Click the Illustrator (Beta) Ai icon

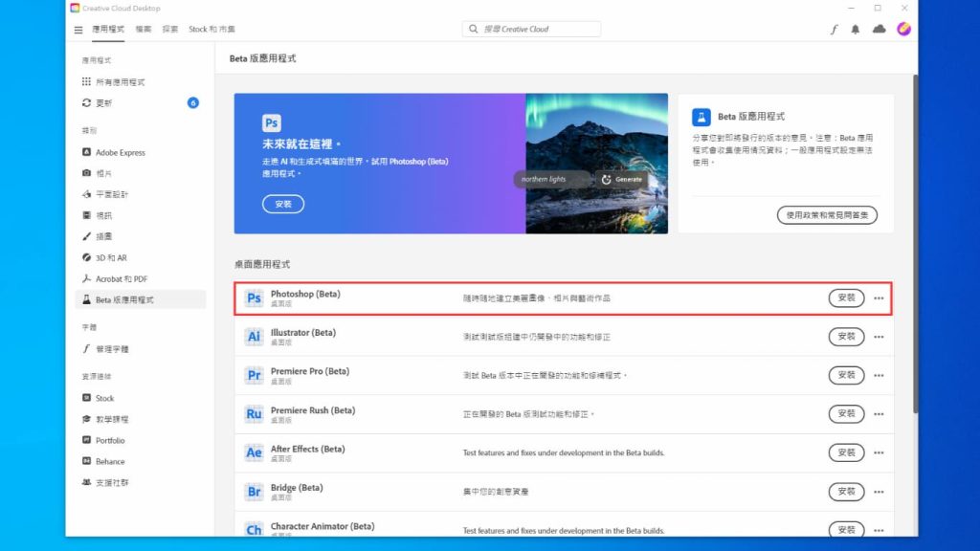[254, 337]
